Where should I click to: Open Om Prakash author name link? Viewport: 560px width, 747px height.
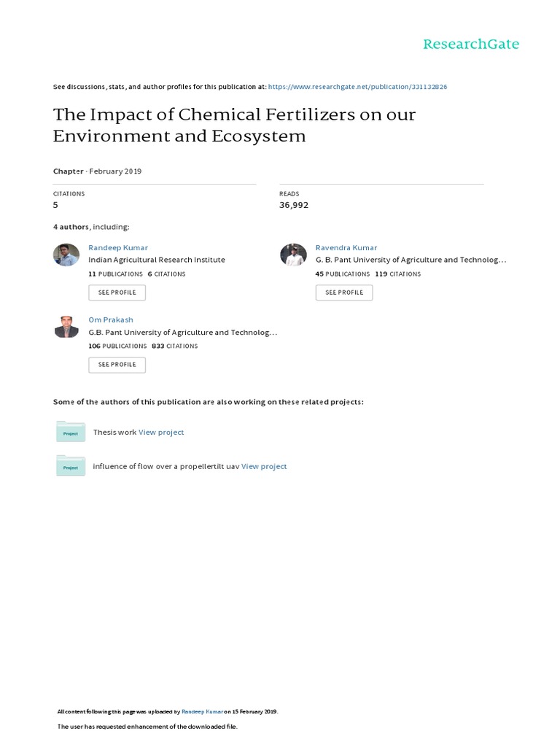pyautogui.click(x=111, y=320)
